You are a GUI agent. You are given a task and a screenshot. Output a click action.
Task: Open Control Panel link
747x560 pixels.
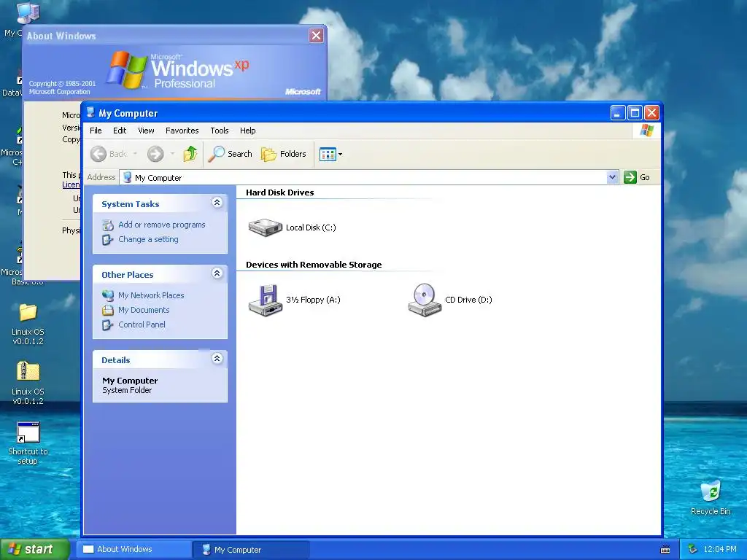click(142, 324)
